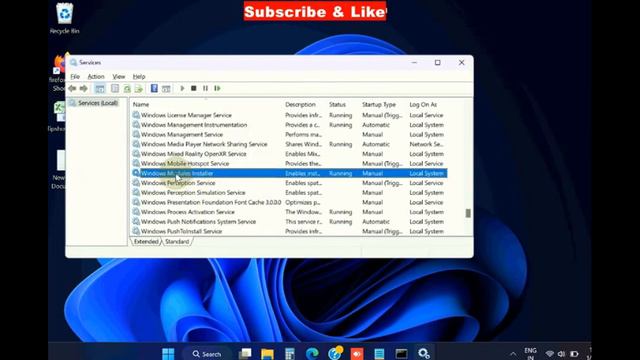Open the Action menu

point(96,76)
